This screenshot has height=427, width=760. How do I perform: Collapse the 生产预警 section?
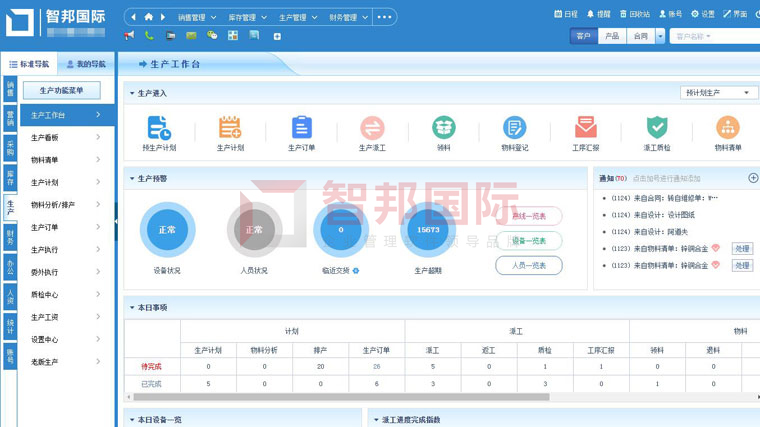pos(132,178)
